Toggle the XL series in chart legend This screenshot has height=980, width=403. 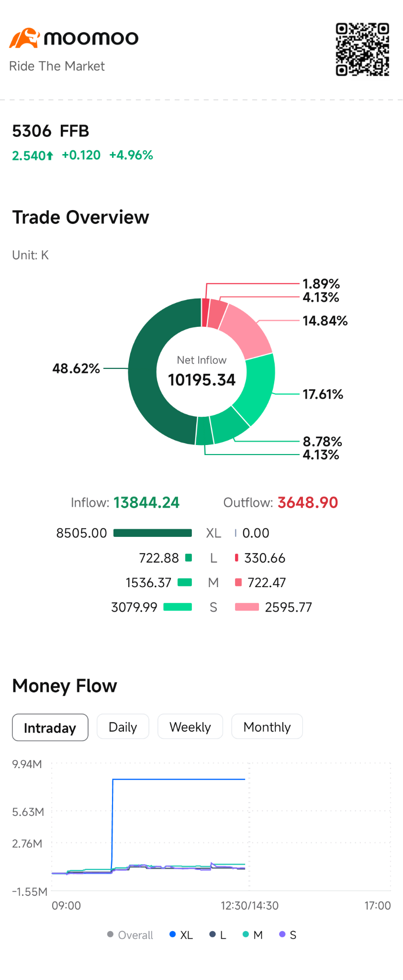[181, 935]
